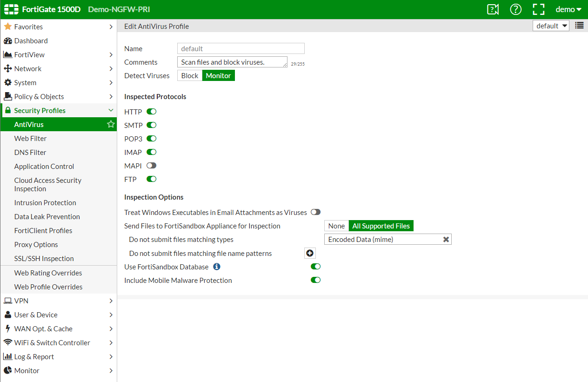Click the Network arrows icon
Image resolution: width=588 pixels, height=382 pixels.
7,68
